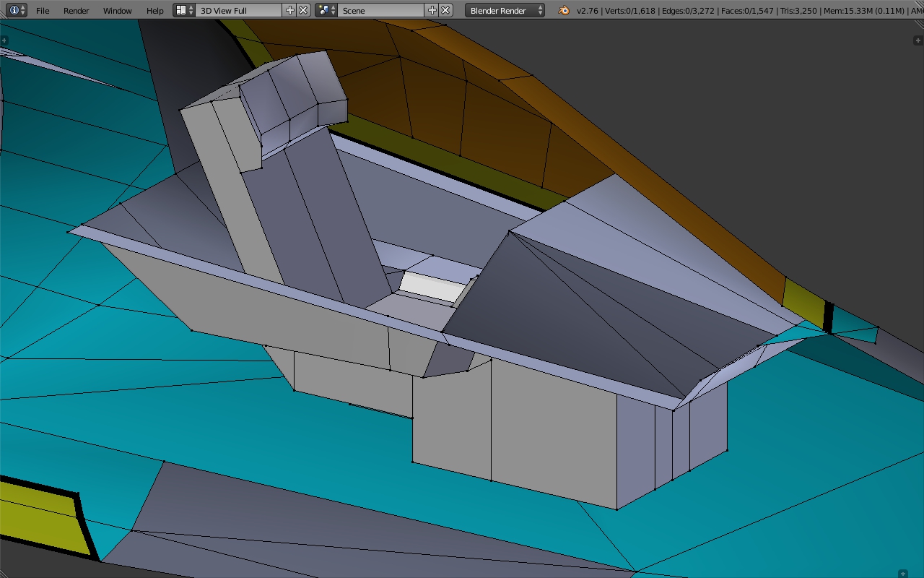Click the Blender logo icon
This screenshot has height=578, width=924.
[564, 10]
